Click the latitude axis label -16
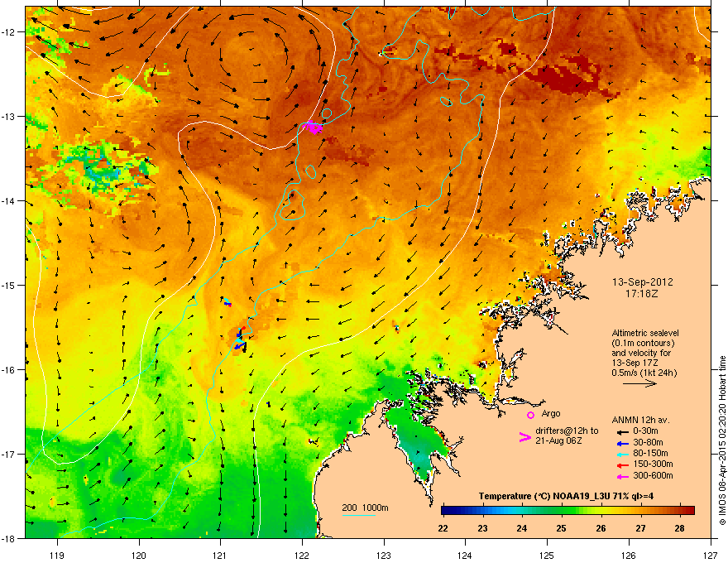 tap(9, 370)
